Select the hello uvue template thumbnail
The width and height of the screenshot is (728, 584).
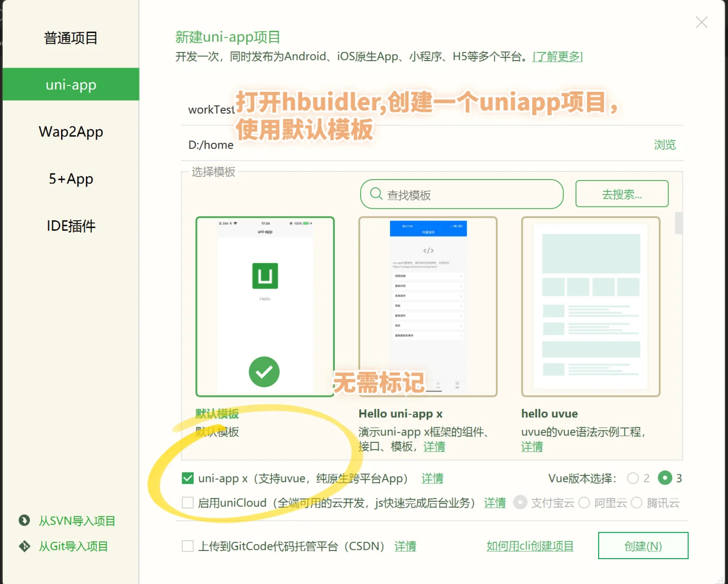coord(590,306)
